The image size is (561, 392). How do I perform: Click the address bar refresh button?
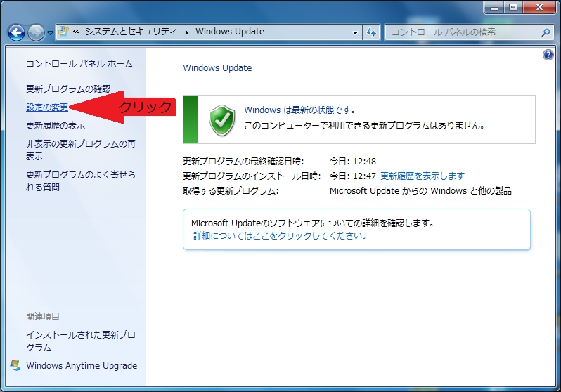[371, 32]
